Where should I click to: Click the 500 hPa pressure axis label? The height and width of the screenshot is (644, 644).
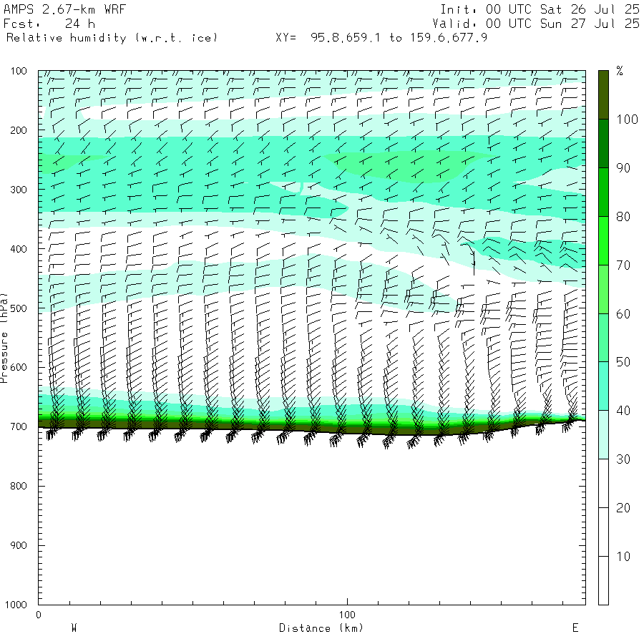(x=19, y=308)
